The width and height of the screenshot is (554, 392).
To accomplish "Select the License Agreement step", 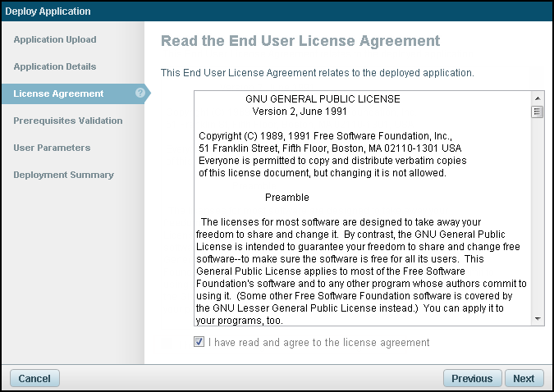I will [x=58, y=93].
